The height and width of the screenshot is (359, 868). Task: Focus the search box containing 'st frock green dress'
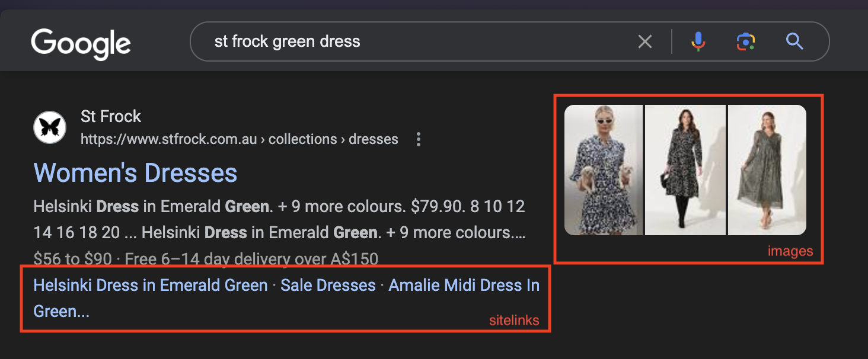pos(415,41)
